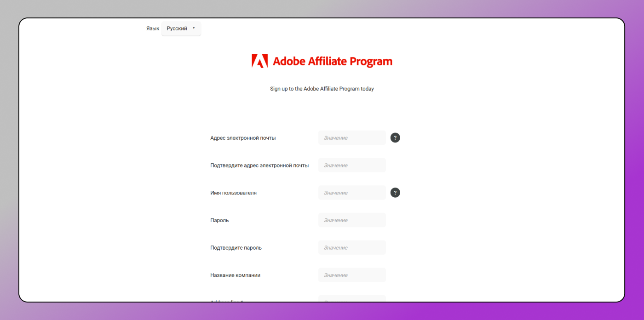Click the "Значение" placeholder in the password field
The height and width of the screenshot is (320, 644).
tap(335, 220)
